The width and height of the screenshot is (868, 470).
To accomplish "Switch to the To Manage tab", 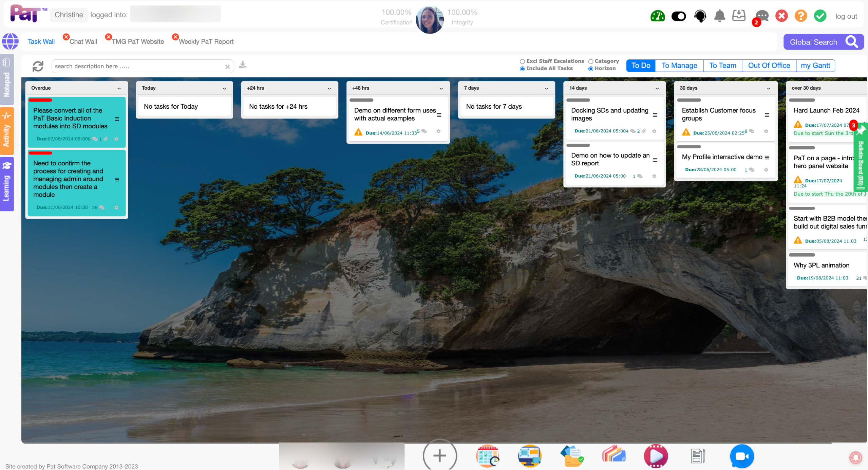I will click(679, 66).
